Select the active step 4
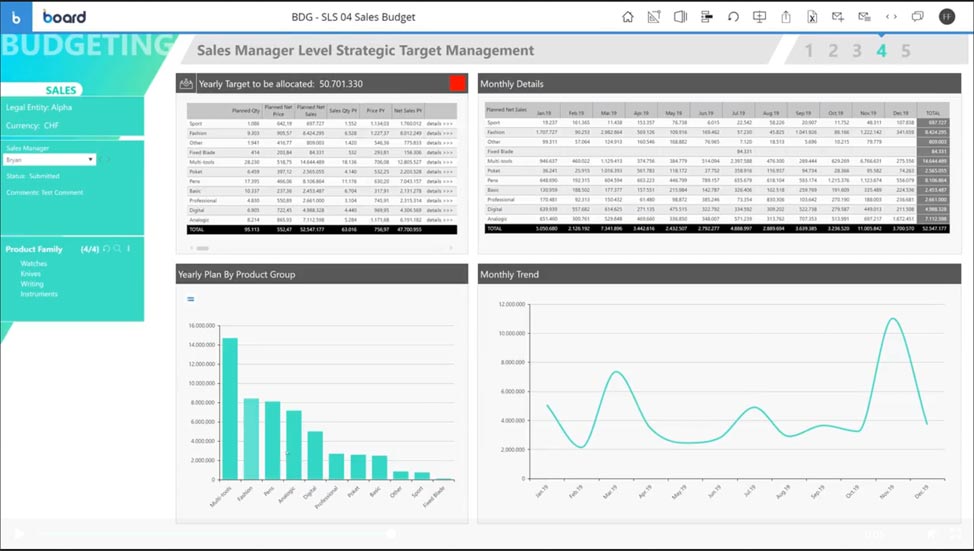Screen dimensions: 974x551 [881, 51]
